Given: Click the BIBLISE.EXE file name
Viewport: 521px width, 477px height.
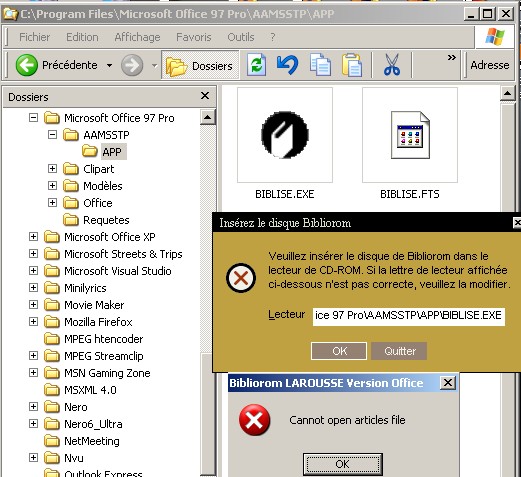Looking at the screenshot, I should 285,194.
